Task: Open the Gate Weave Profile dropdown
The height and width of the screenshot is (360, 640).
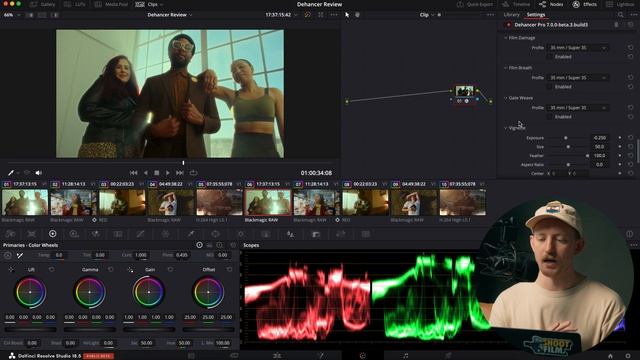Action: [578, 108]
